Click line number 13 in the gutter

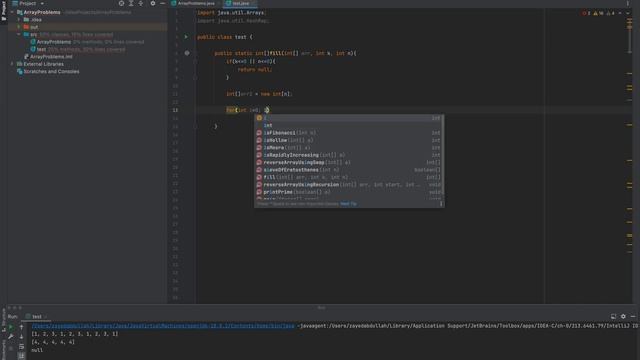pyautogui.click(x=175, y=110)
